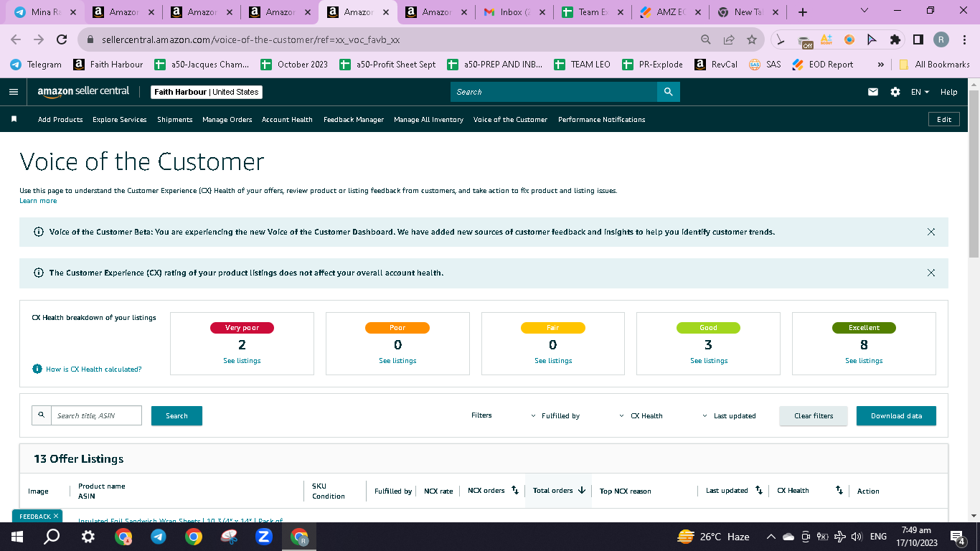Image resolution: width=980 pixels, height=551 pixels.
Task: Click the browser address bar URL
Action: coord(250,40)
